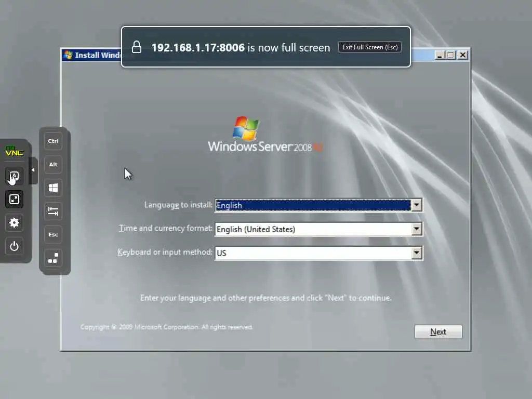Collapse the noVNC control bar handle
The image size is (532, 399).
(33, 170)
